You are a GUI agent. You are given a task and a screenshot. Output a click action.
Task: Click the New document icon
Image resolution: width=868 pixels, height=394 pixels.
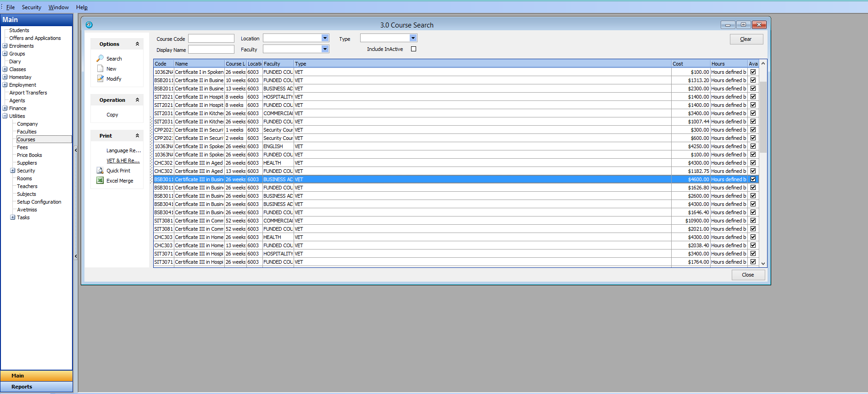[100, 69]
